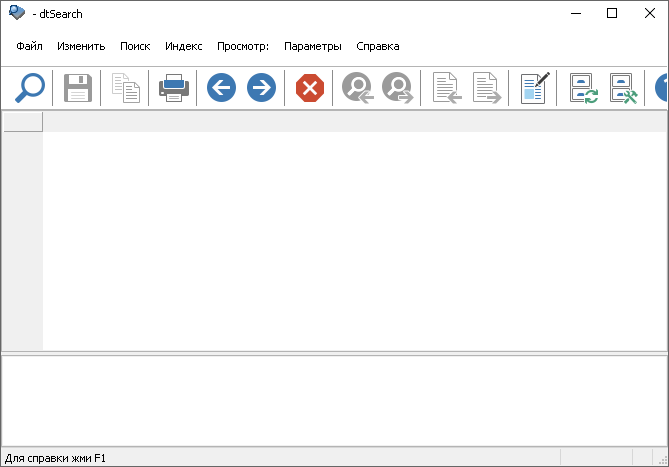Click the results list corner header cell

[x=23, y=122]
